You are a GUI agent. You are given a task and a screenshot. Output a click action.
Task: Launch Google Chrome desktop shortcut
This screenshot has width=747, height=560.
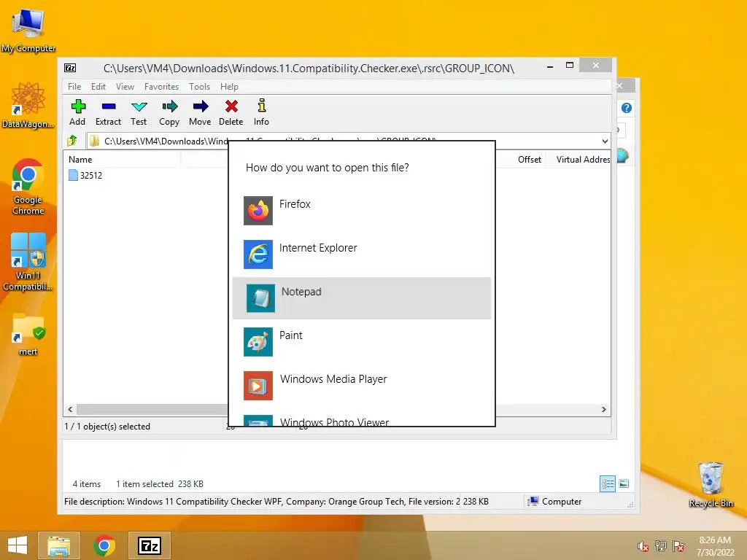click(x=28, y=187)
